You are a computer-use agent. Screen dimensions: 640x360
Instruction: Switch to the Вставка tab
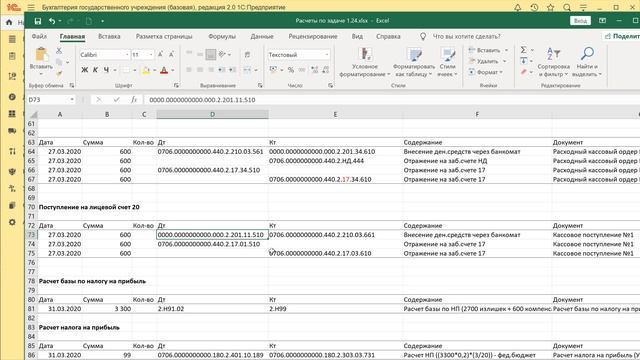[x=109, y=36]
